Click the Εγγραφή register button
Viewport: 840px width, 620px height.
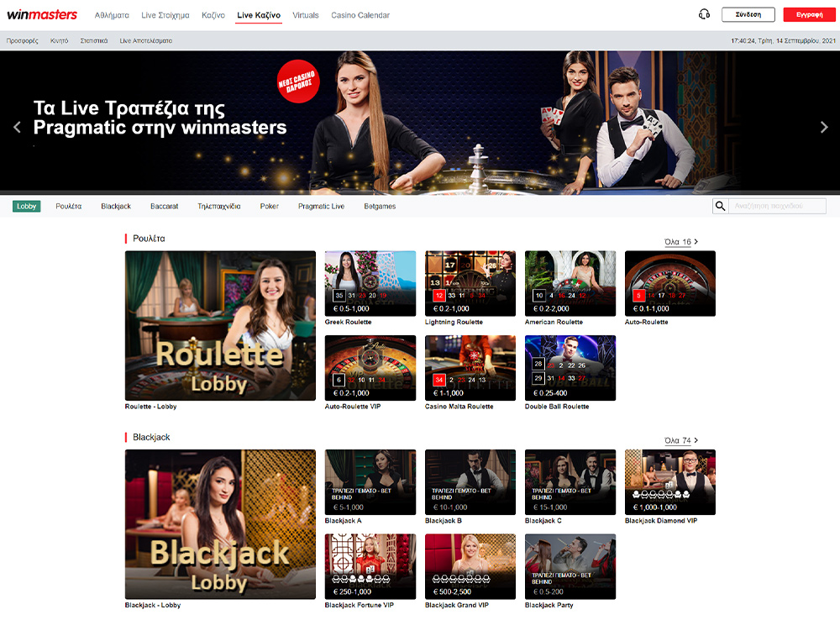pos(809,14)
